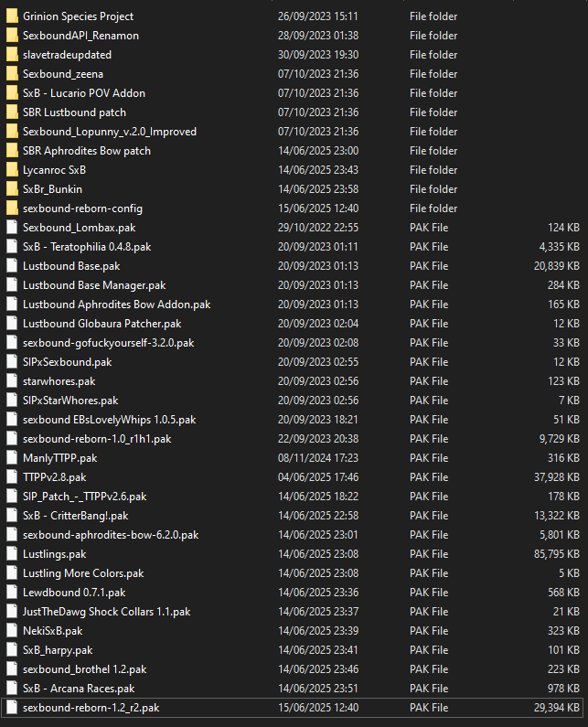Click the file icon for SIP_Patch_-_TTPPv2.6.pak

pos(12,497)
